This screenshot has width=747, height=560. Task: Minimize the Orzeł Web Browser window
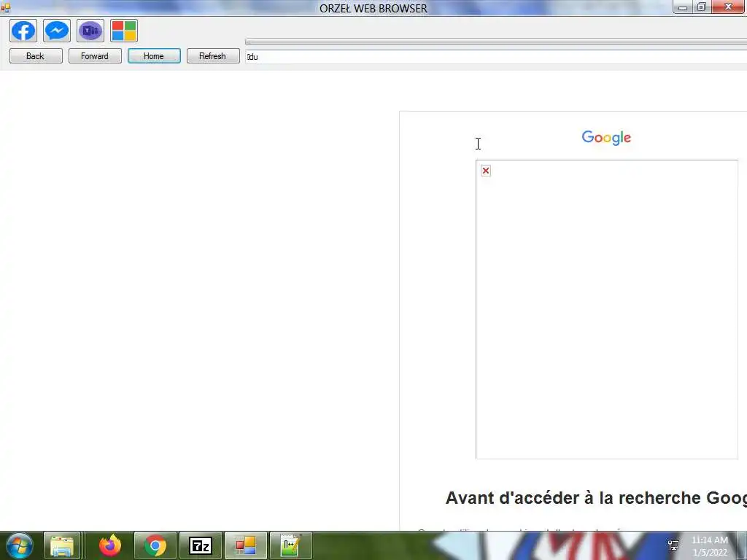point(683,7)
